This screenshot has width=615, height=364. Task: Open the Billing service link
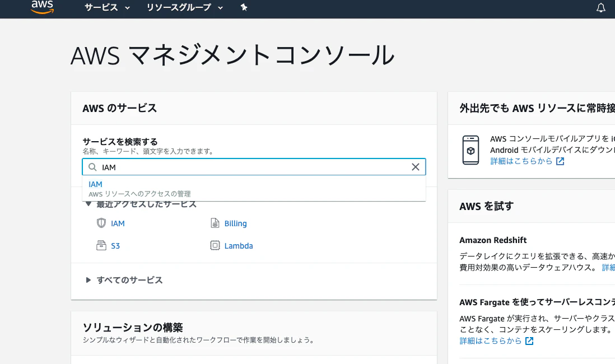coord(235,223)
